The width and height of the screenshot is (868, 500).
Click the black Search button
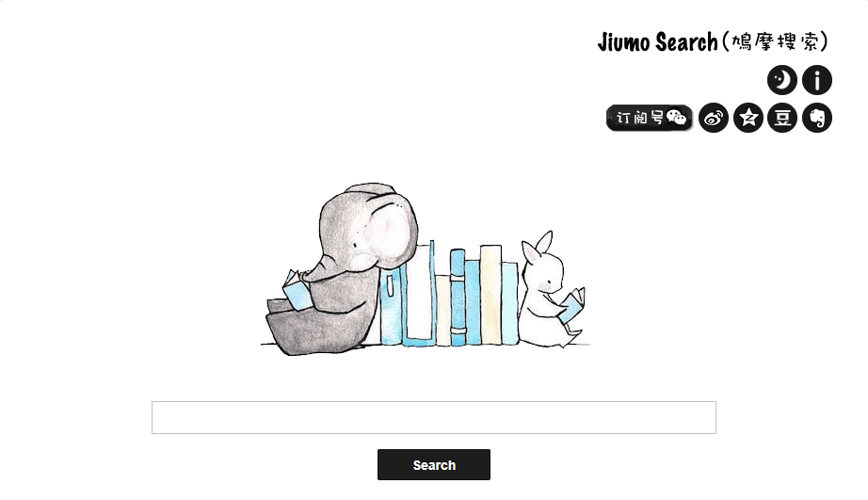click(434, 464)
